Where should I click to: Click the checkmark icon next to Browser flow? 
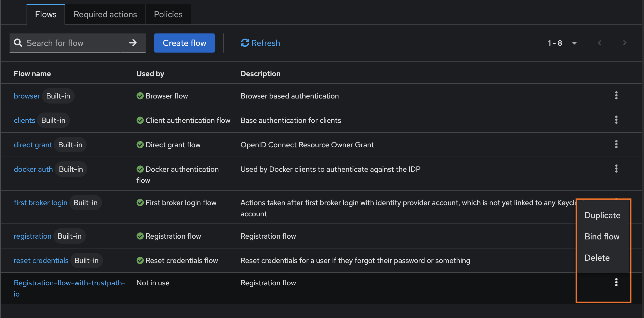pyautogui.click(x=140, y=96)
